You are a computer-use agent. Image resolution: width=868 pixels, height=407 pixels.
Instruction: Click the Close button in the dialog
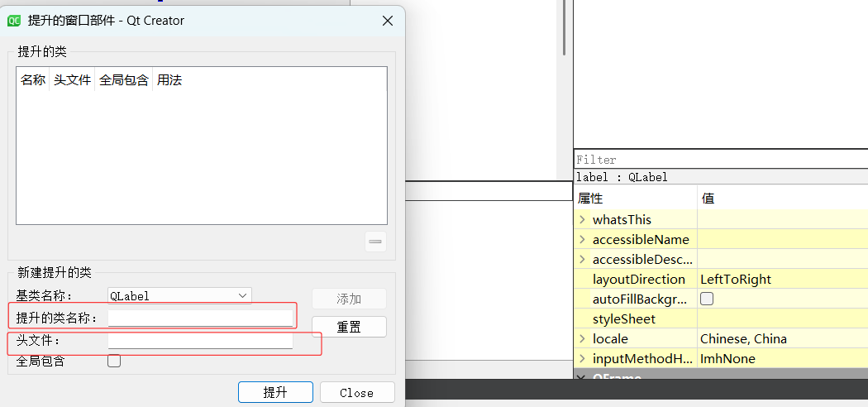tap(357, 393)
